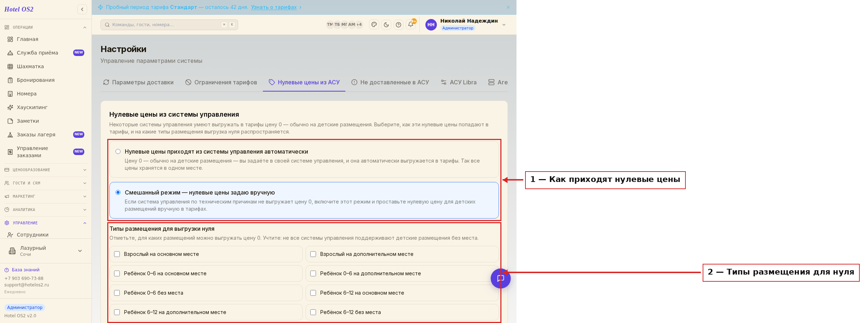Switch to Параметры доставки tab
Screen dimensions: 868x323
coord(138,82)
